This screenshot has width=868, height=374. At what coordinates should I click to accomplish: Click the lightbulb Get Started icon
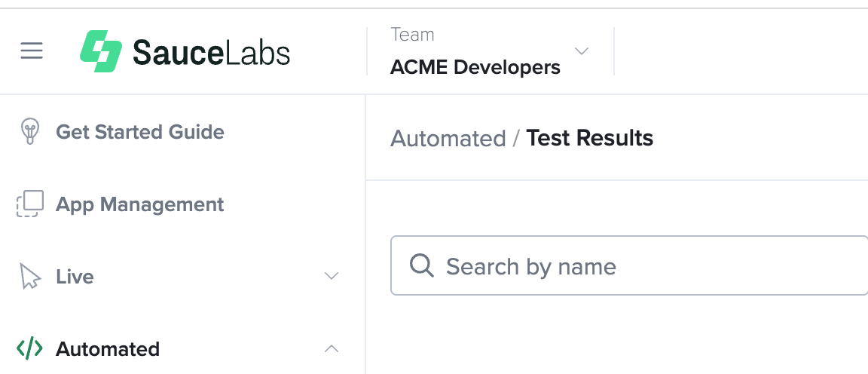click(x=29, y=132)
